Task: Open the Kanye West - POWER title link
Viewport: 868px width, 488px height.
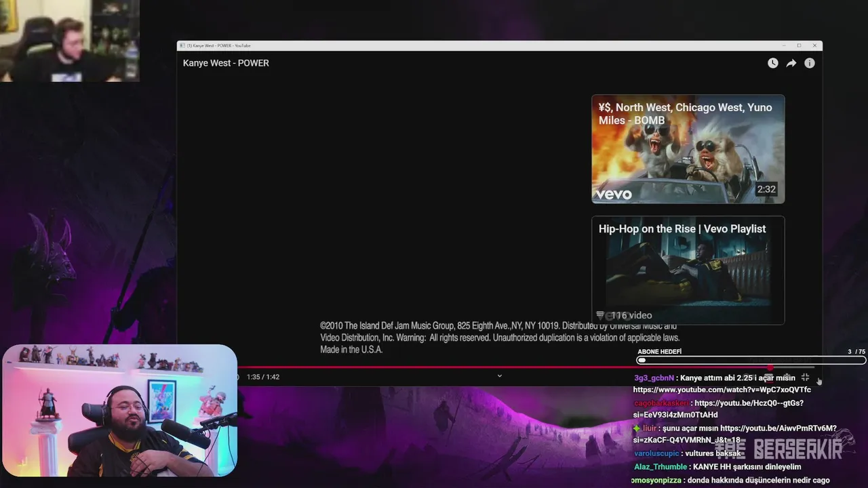Action: click(x=226, y=63)
